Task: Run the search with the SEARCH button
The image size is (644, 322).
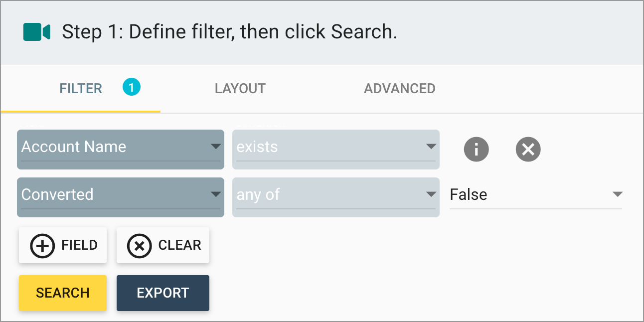Action: 62,293
